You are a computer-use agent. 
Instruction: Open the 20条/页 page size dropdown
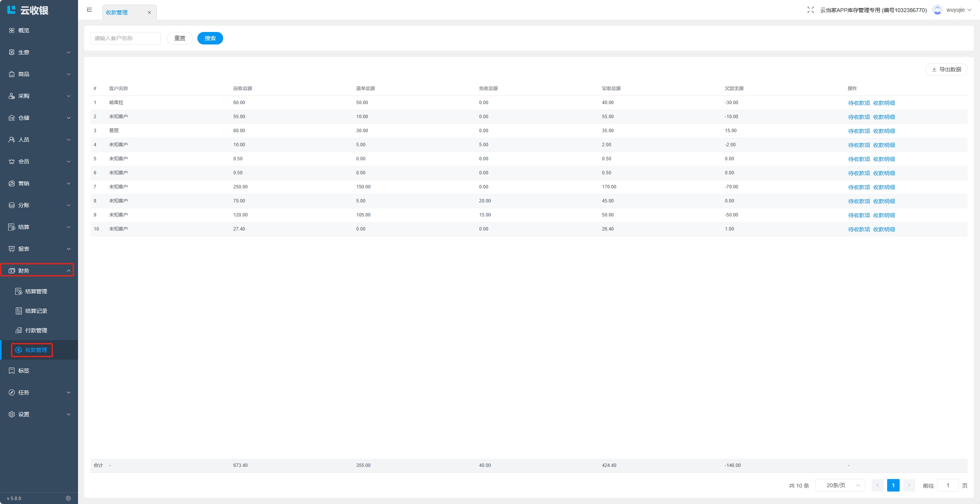tap(840, 485)
